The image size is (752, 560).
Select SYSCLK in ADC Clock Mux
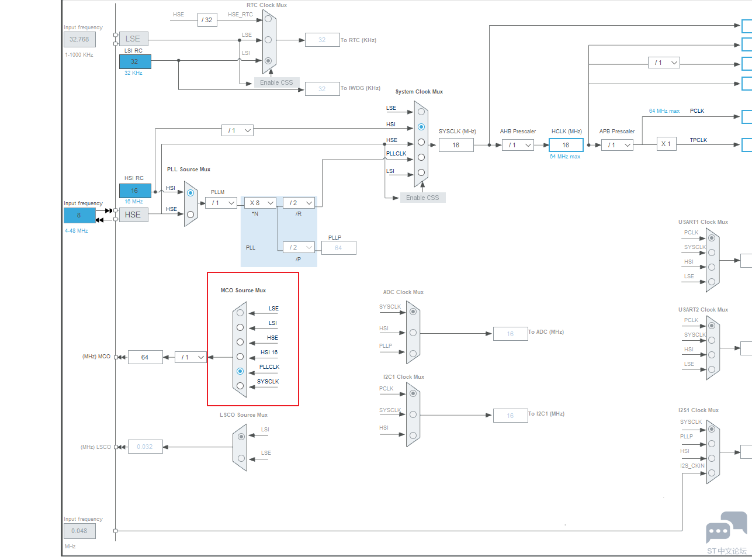(413, 312)
